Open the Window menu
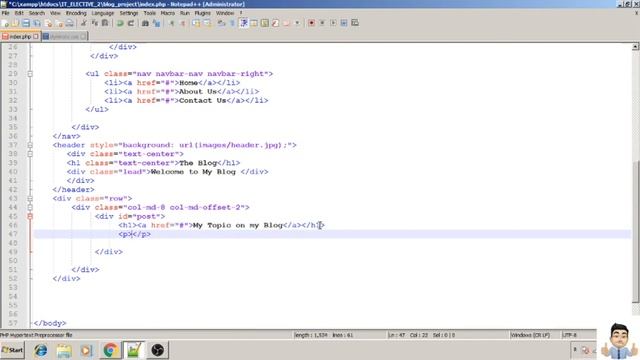640x360 pixels. tap(225, 13)
